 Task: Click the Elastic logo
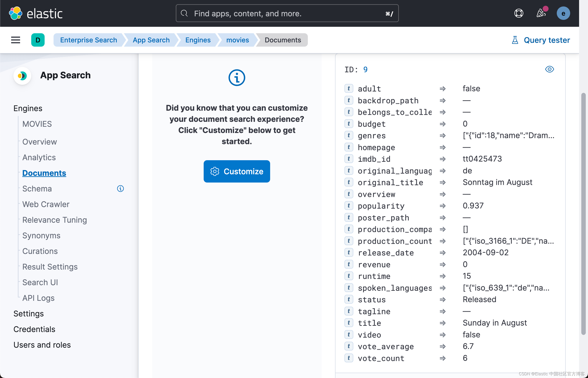point(36,13)
